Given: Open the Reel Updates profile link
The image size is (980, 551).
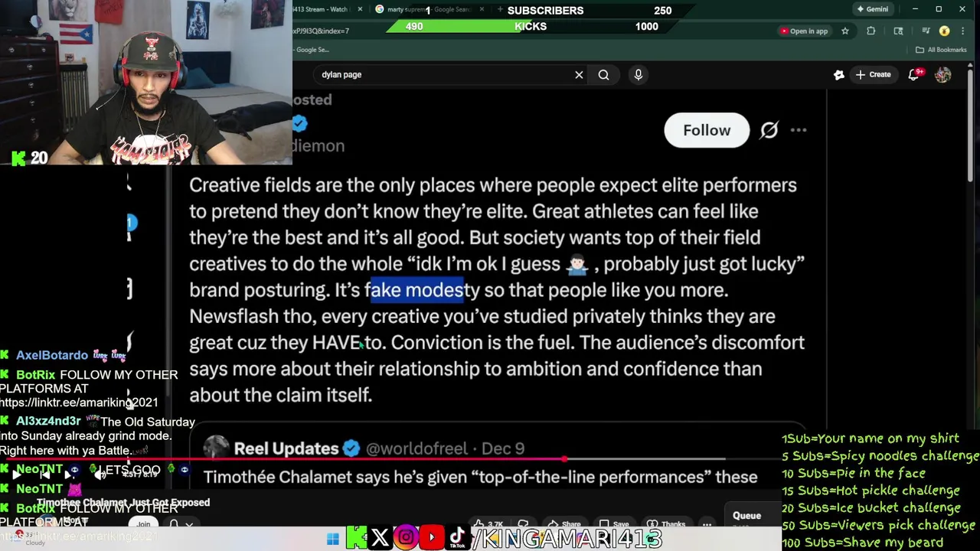Looking at the screenshot, I should click(286, 448).
